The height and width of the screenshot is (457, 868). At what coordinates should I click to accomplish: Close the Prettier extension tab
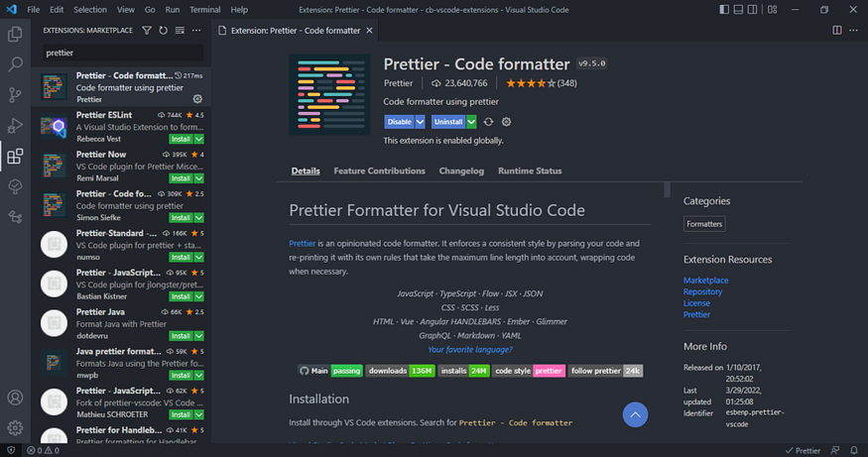[369, 31]
